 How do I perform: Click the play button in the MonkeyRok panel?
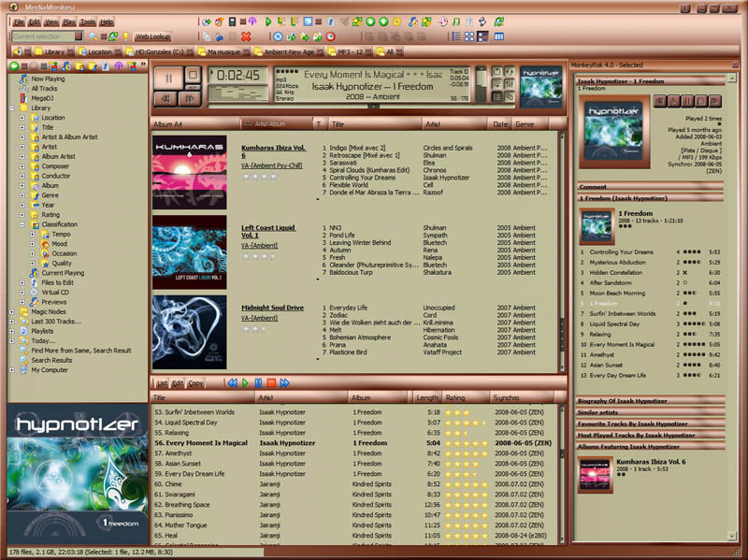(x=673, y=101)
